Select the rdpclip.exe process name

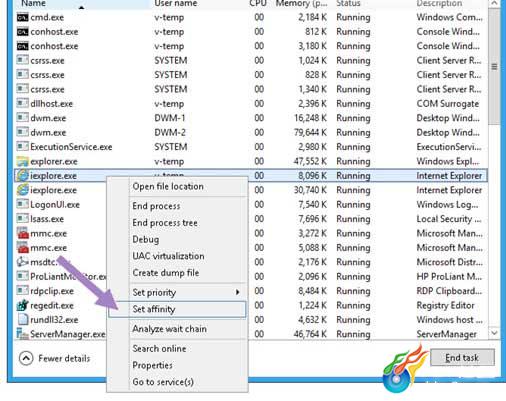(52, 291)
